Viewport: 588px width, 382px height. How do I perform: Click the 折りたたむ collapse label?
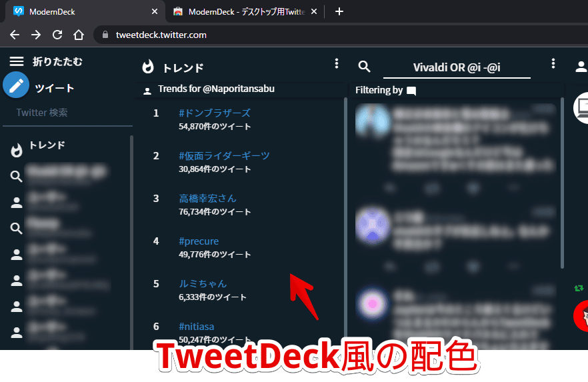point(57,61)
